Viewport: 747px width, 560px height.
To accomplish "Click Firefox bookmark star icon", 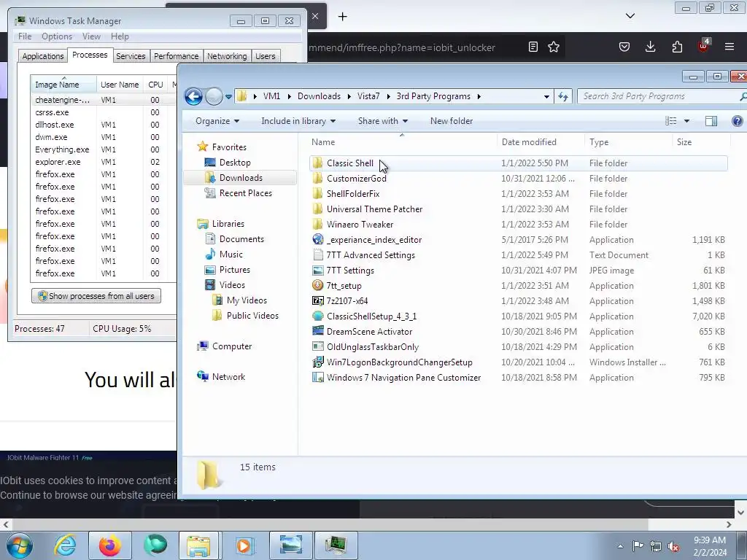I will [554, 47].
